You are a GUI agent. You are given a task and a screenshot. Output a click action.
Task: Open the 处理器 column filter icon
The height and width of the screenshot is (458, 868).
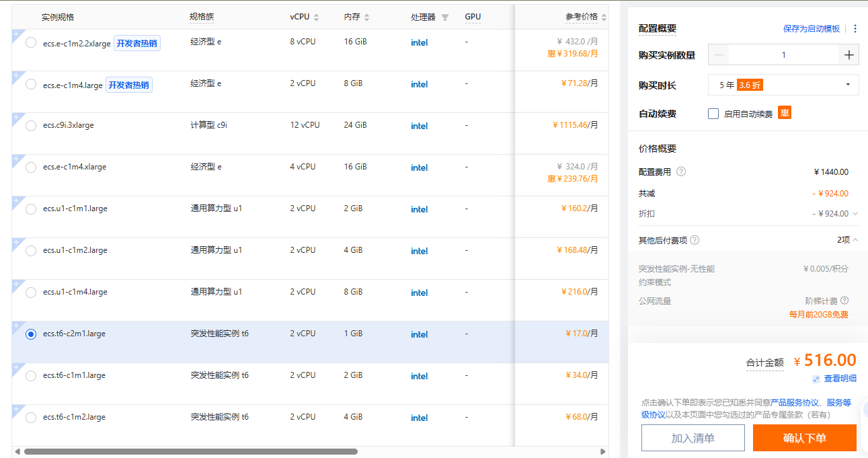[x=444, y=17]
